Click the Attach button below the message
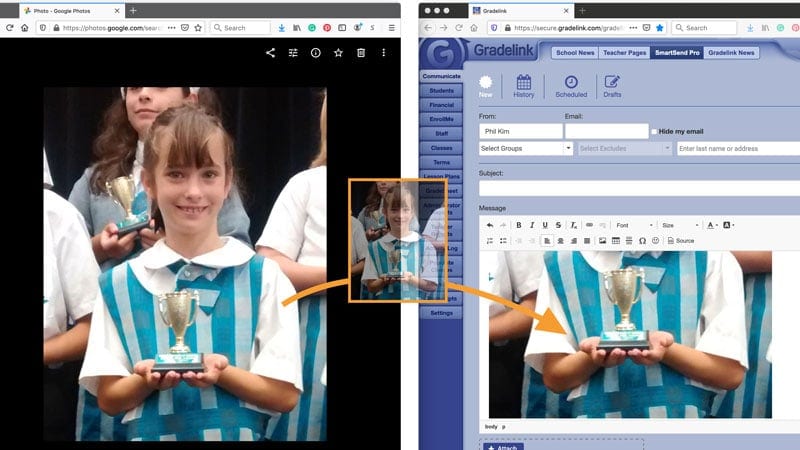Screen dimensions: 800x450 503,447
